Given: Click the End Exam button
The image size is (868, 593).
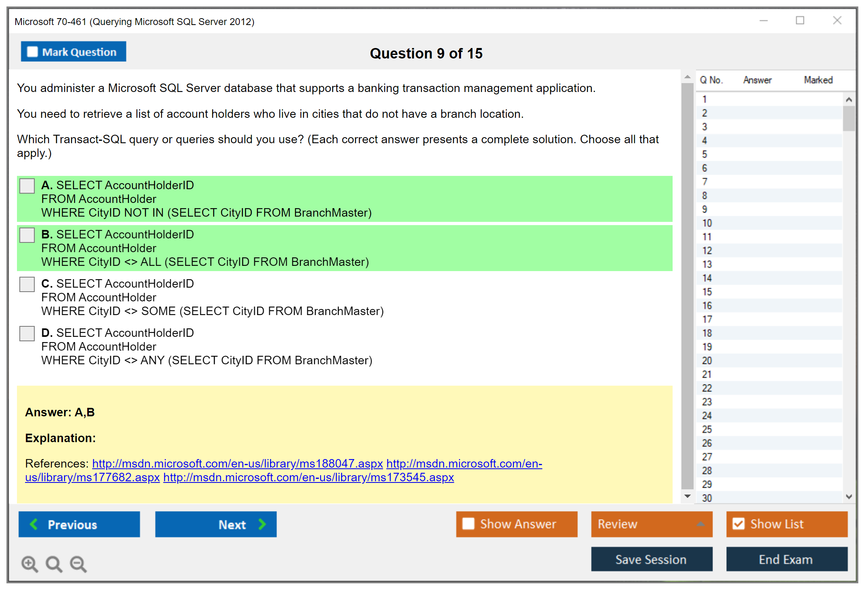Looking at the screenshot, I should (x=786, y=559).
